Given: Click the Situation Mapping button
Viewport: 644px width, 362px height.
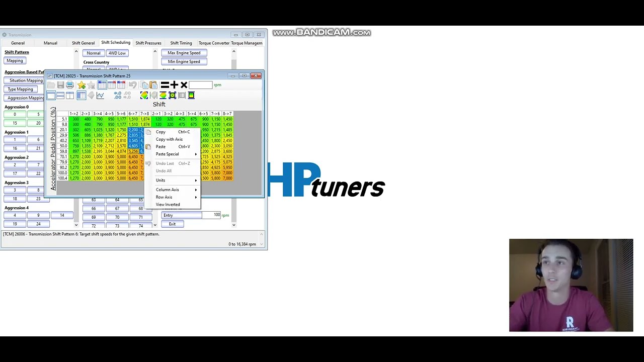Looking at the screenshot, I should pos(25,80).
